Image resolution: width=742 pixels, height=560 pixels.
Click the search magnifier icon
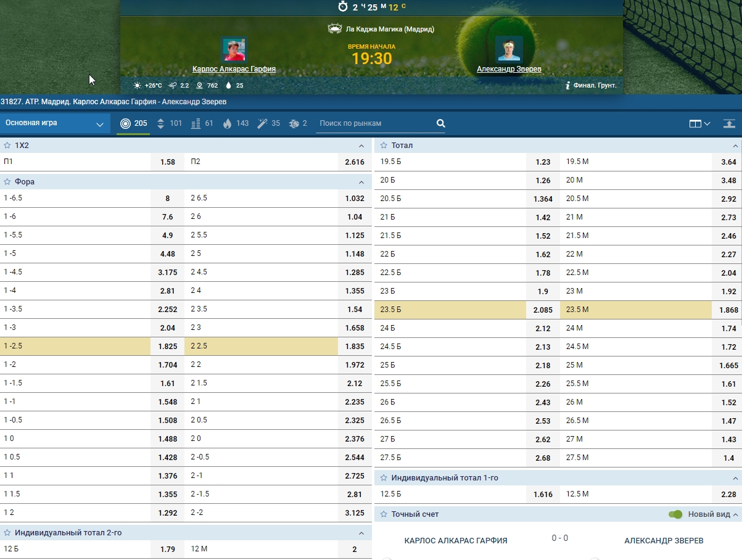pos(440,123)
